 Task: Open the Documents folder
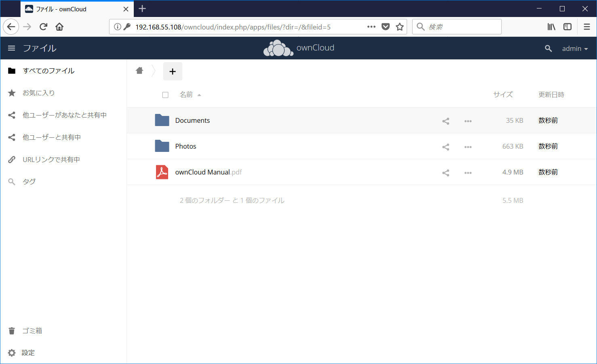click(x=192, y=120)
